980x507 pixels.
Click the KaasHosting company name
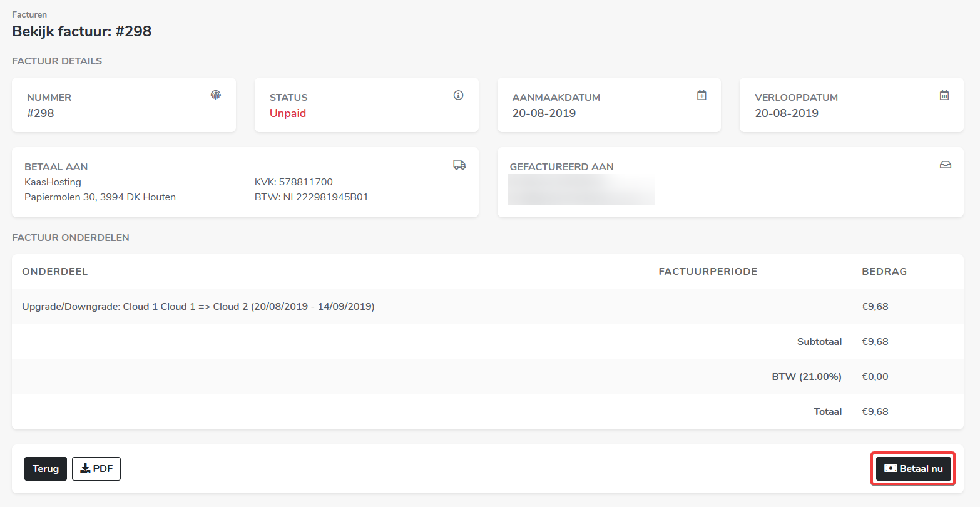(x=53, y=182)
